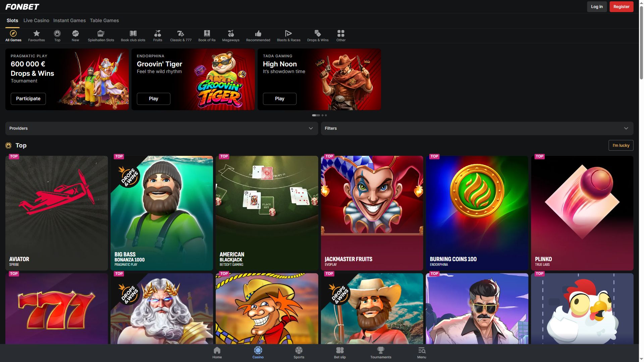Switch to the Table Games tab

[x=104, y=20]
